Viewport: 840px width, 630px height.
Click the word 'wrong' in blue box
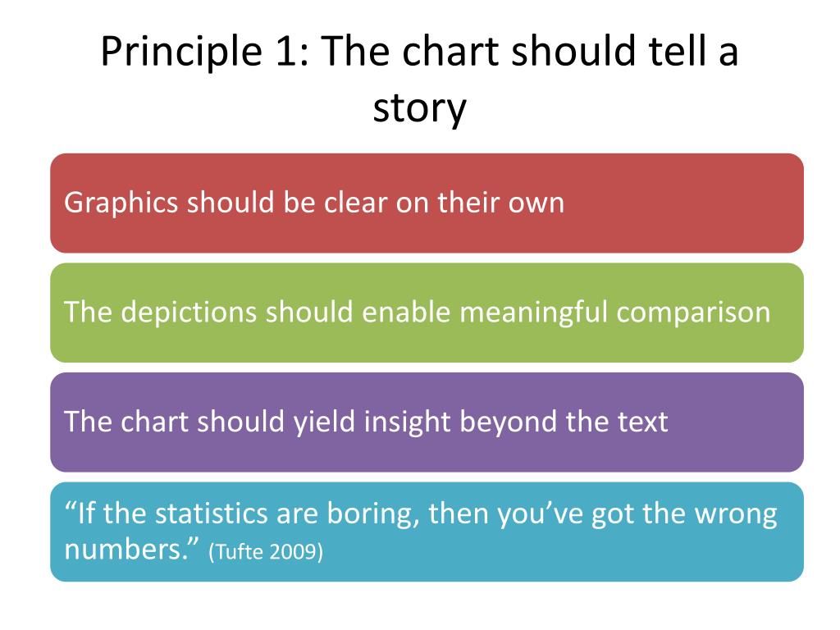pyautogui.click(x=736, y=514)
